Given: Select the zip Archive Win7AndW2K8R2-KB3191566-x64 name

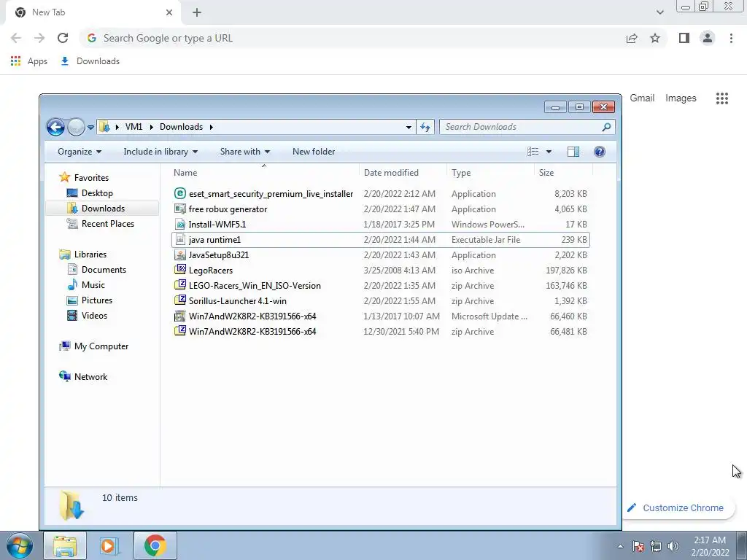Looking at the screenshot, I should pyautogui.click(x=252, y=332).
